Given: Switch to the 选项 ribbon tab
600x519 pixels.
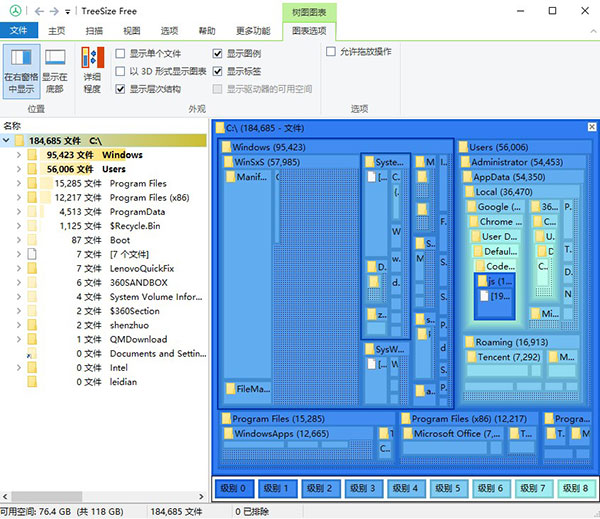Looking at the screenshot, I should 169,31.
